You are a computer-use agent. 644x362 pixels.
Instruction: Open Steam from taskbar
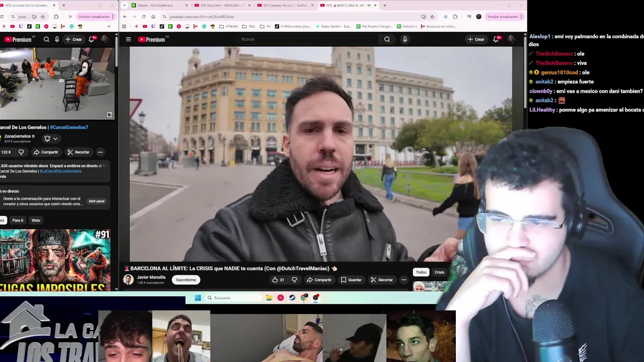coord(292,298)
